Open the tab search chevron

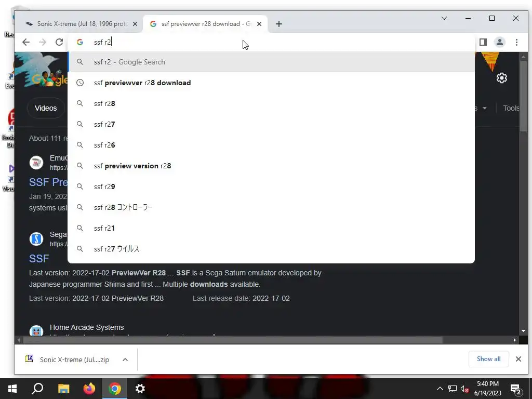click(x=444, y=18)
